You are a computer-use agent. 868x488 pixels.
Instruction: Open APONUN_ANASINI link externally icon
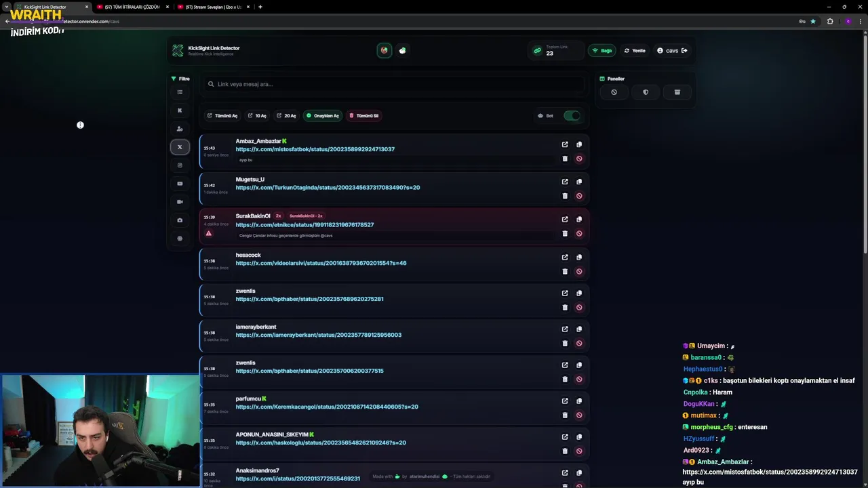[x=565, y=436]
